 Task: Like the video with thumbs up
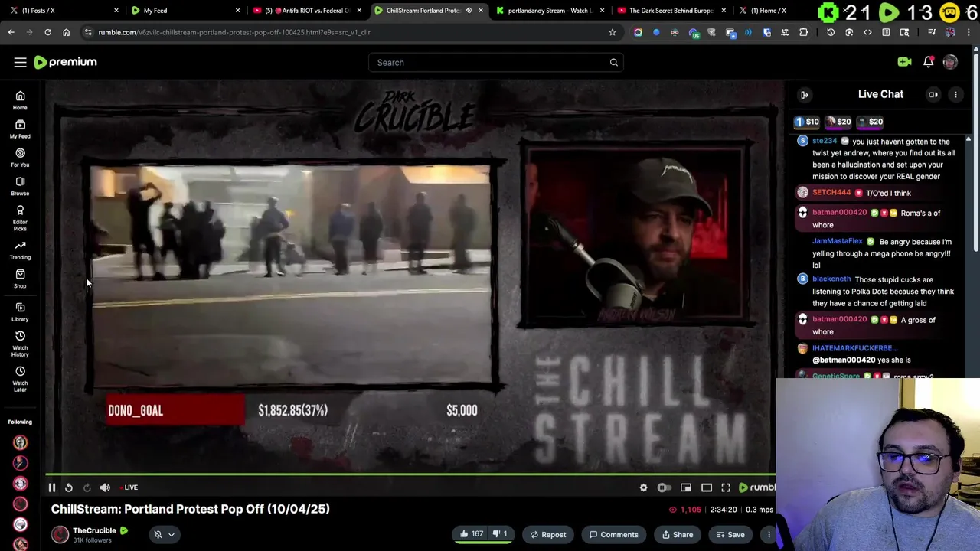click(471, 534)
